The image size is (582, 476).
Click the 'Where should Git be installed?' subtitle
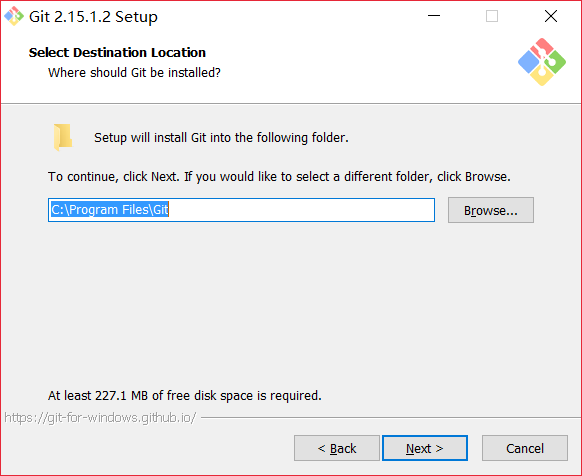coord(134,72)
